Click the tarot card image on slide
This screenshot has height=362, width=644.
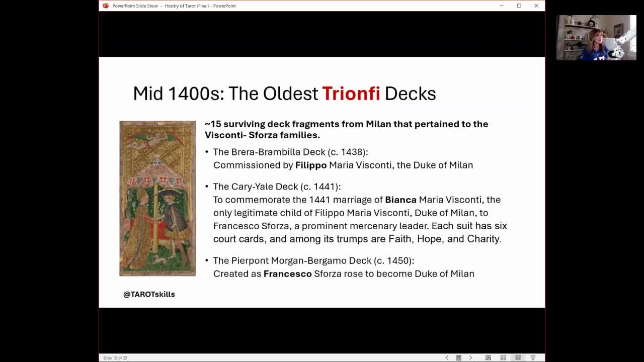click(157, 198)
